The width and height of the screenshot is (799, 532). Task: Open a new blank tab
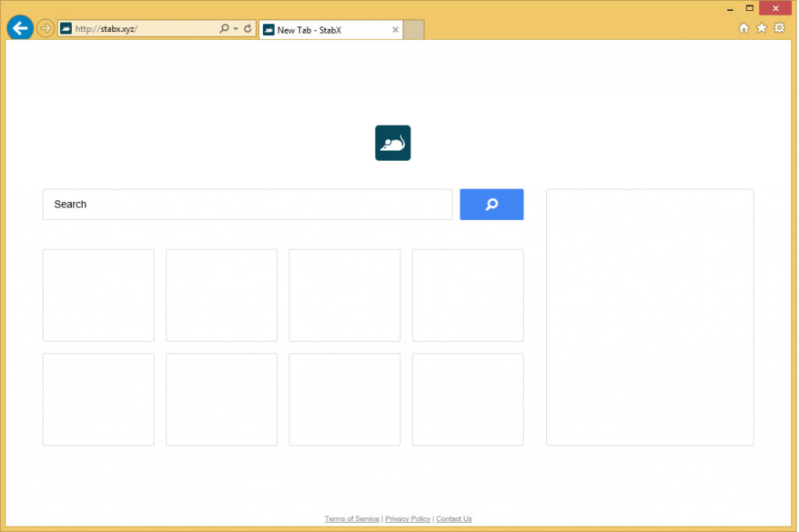(414, 30)
